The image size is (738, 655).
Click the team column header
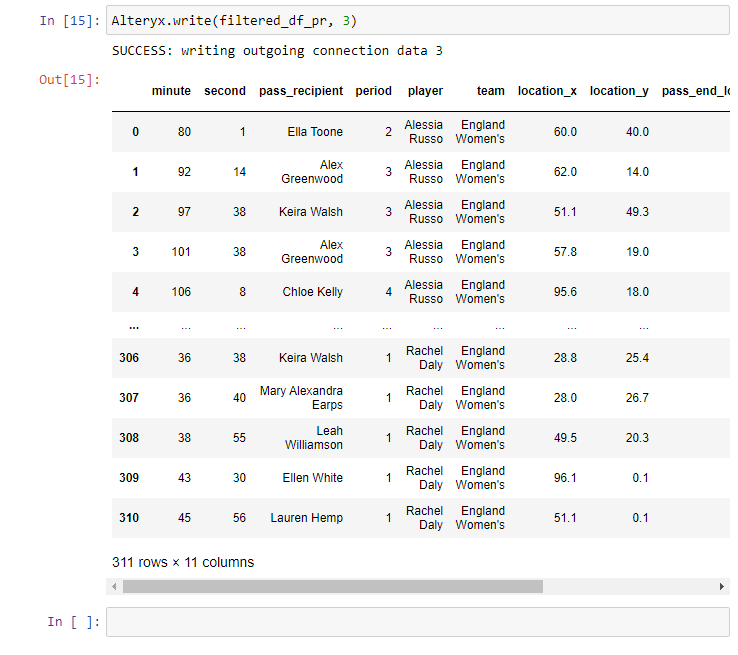pyautogui.click(x=490, y=91)
